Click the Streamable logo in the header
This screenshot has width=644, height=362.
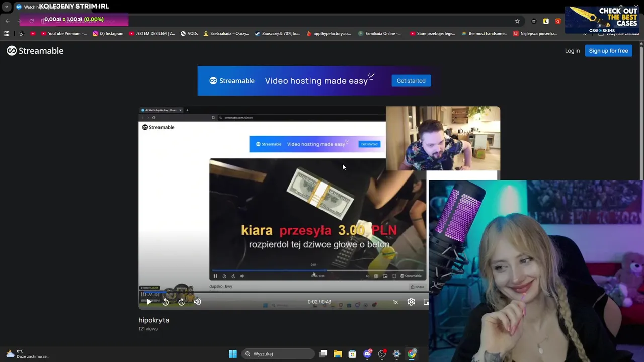35,51
